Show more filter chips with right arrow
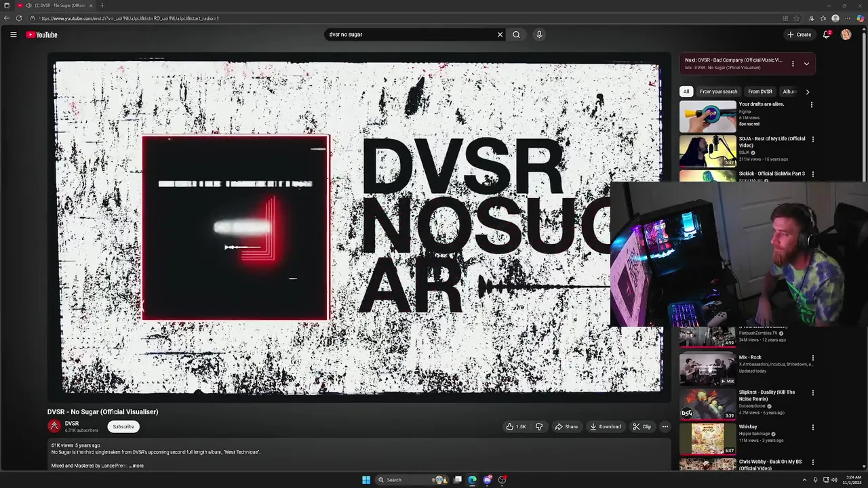The width and height of the screenshot is (868, 488). click(807, 91)
